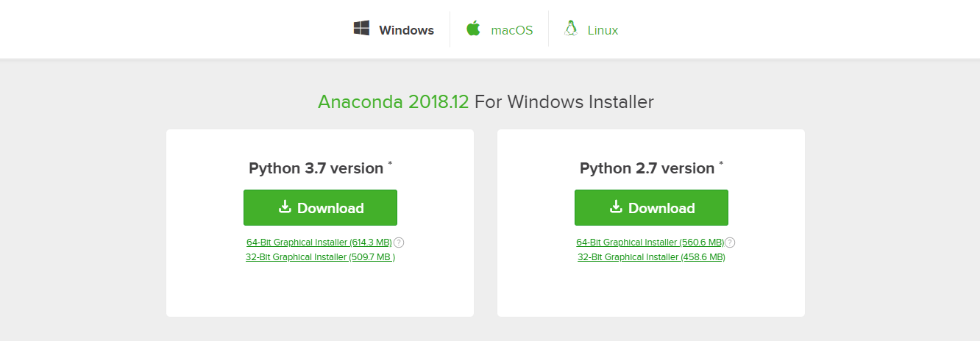Viewport: 980px width, 341px height.
Task: Select the Windows tab label
Action: 406,31
